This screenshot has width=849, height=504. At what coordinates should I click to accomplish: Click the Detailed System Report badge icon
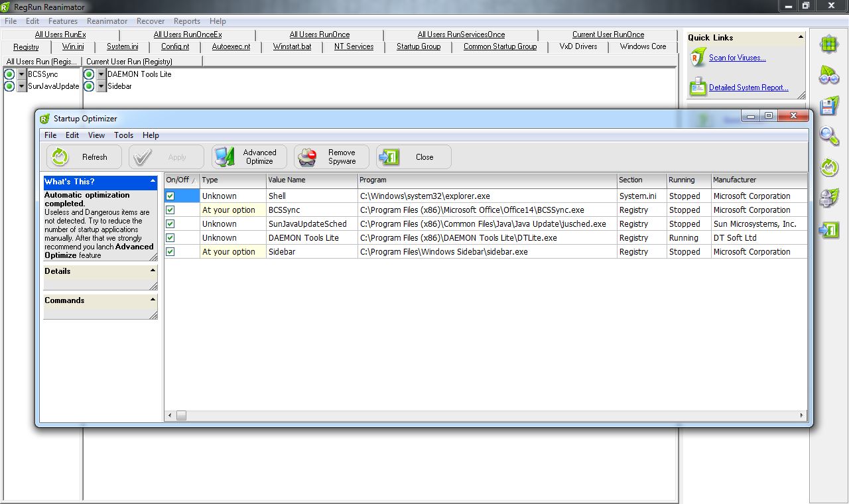coord(698,87)
